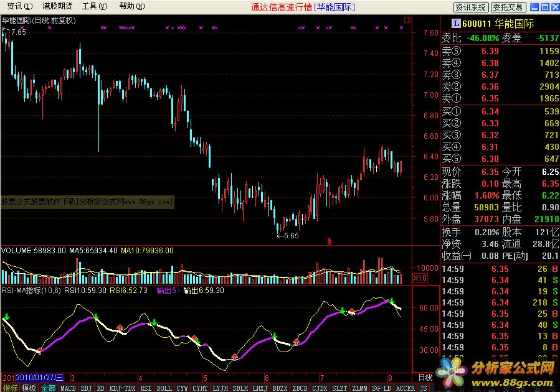Click the 买① price 6.34 row

coord(500,111)
